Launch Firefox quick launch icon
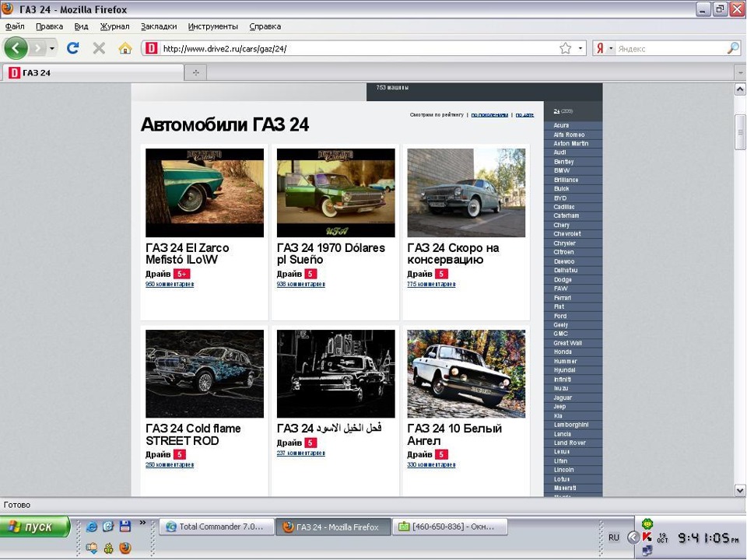 point(124,548)
